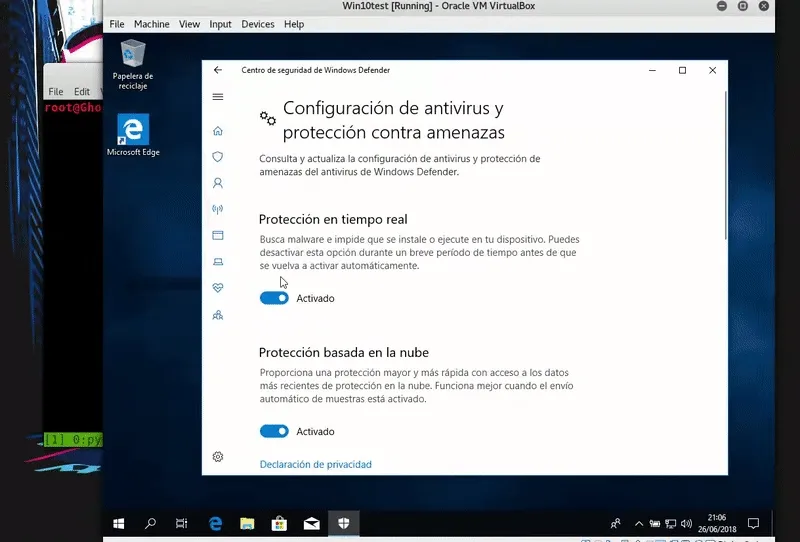Screen dimensions: 800x542
Task: Open the hamburger navigation menu
Action: (218, 97)
